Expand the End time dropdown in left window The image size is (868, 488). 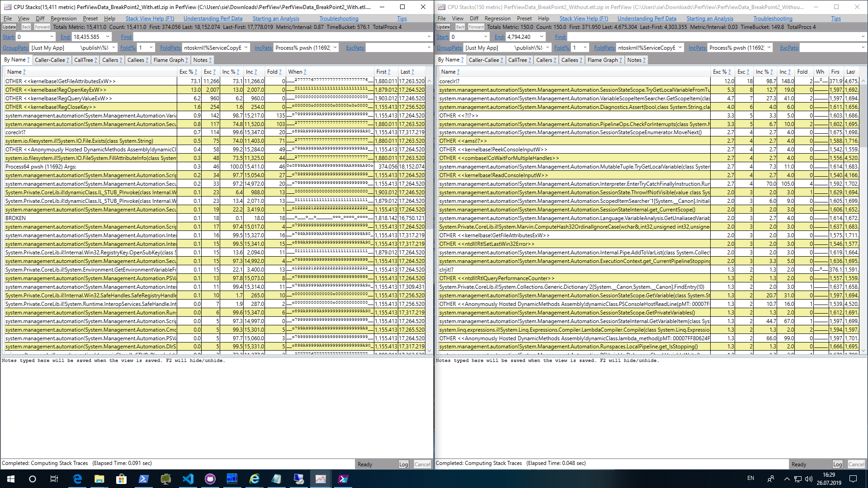pos(108,37)
